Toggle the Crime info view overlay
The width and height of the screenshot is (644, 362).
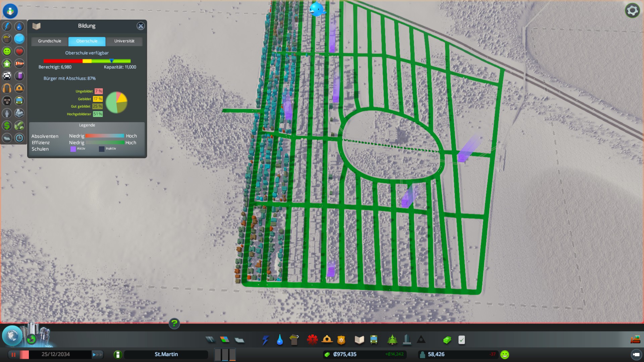[x=7, y=101]
